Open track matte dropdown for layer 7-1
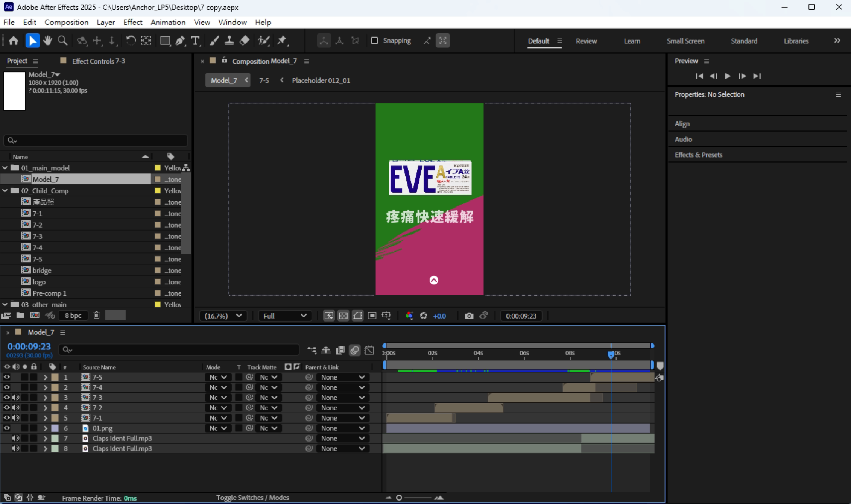 pyautogui.click(x=269, y=418)
